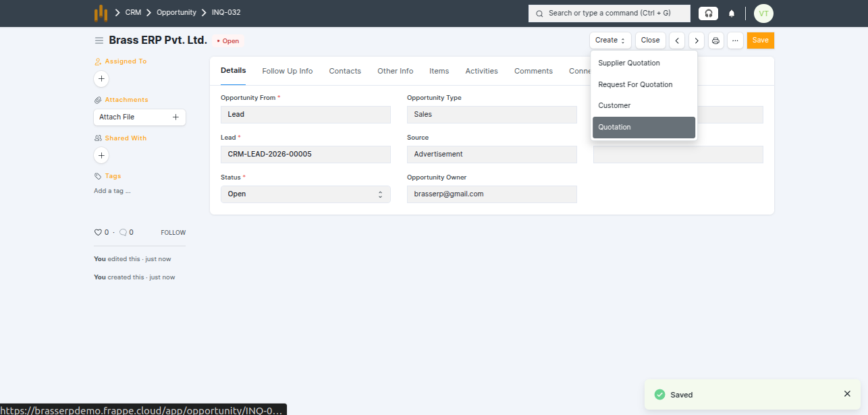Click the Attach File button
The width and height of the screenshot is (868, 415).
pyautogui.click(x=139, y=117)
